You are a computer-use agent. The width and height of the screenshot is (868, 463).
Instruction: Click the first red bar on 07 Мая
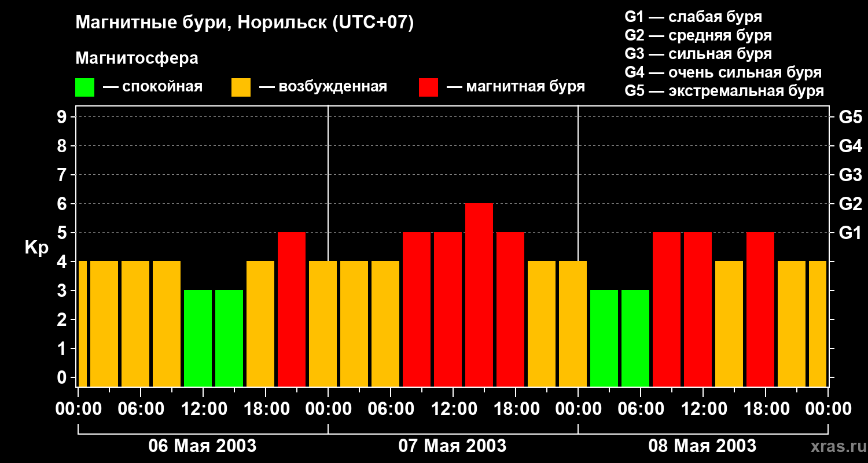(x=417, y=310)
